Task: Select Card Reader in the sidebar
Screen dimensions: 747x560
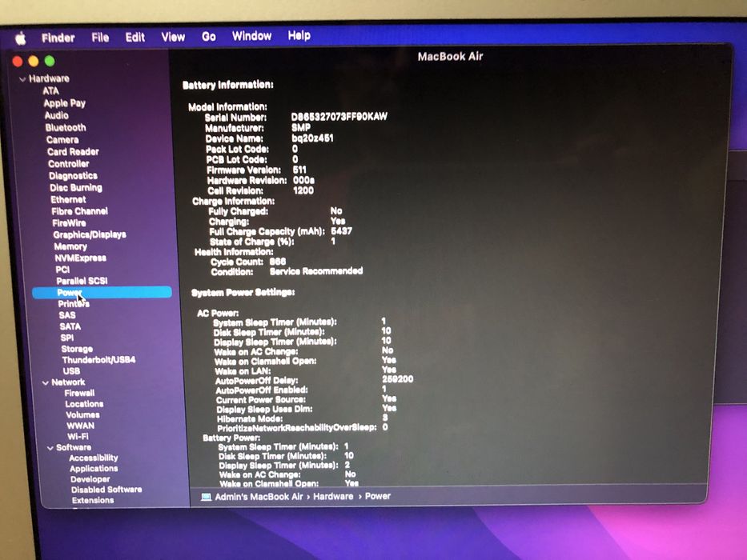Action: [x=73, y=151]
